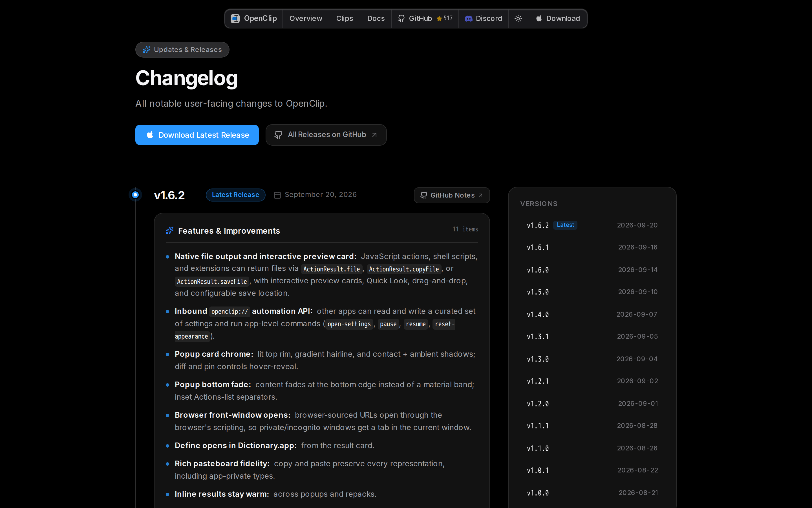Click the Apple icon in navbar Download
Viewport: 812px width, 508px height.
(539, 18)
